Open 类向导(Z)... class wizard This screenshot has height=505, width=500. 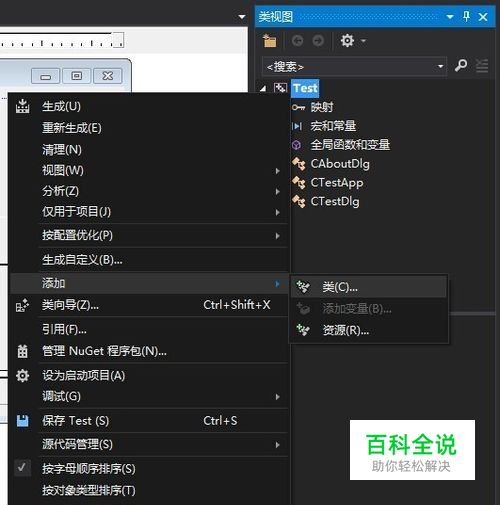[x=149, y=305]
